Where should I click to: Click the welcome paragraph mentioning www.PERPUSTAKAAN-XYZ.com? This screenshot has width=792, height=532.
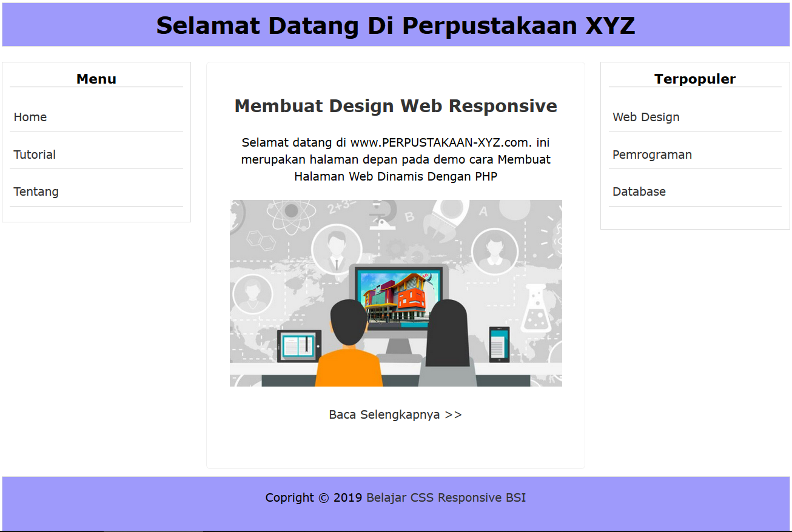(396, 159)
